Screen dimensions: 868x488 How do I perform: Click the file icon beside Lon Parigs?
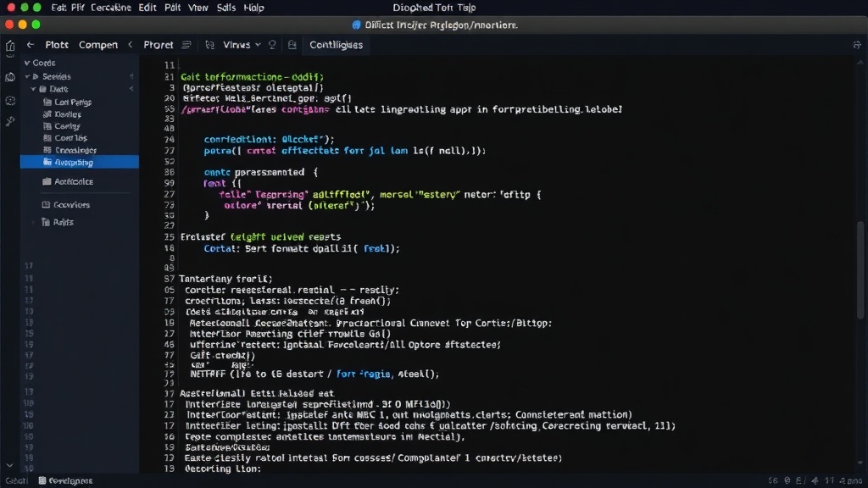click(47, 102)
